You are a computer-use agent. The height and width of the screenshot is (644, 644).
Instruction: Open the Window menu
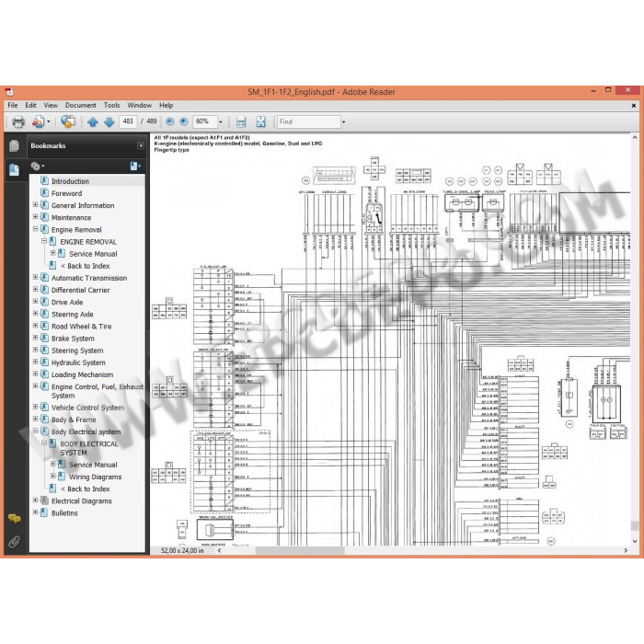pyautogui.click(x=139, y=105)
